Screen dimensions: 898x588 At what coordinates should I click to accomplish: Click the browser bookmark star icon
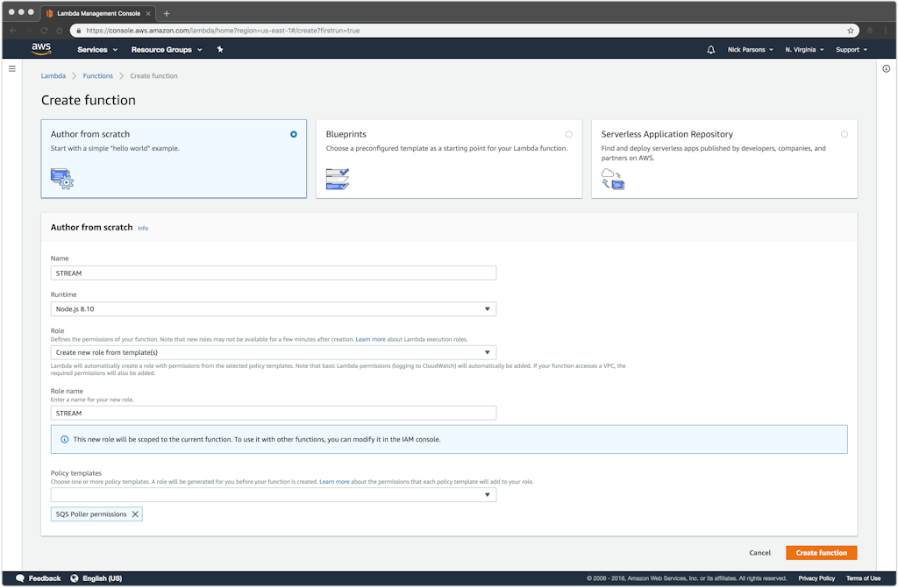coord(850,30)
